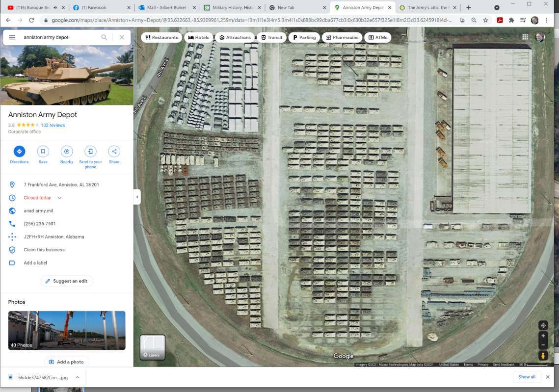Open the Extensions puzzle icon
559x392 pixels.
pos(511,20)
